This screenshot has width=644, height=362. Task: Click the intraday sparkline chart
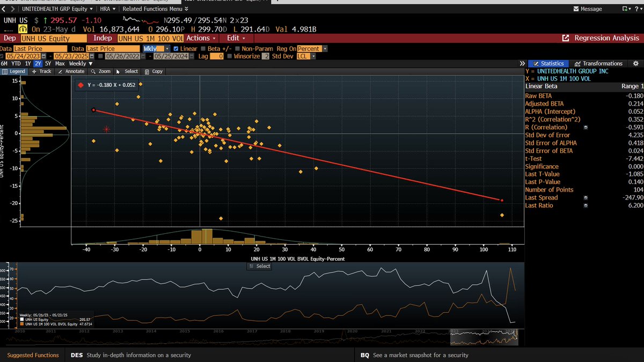[141, 20]
